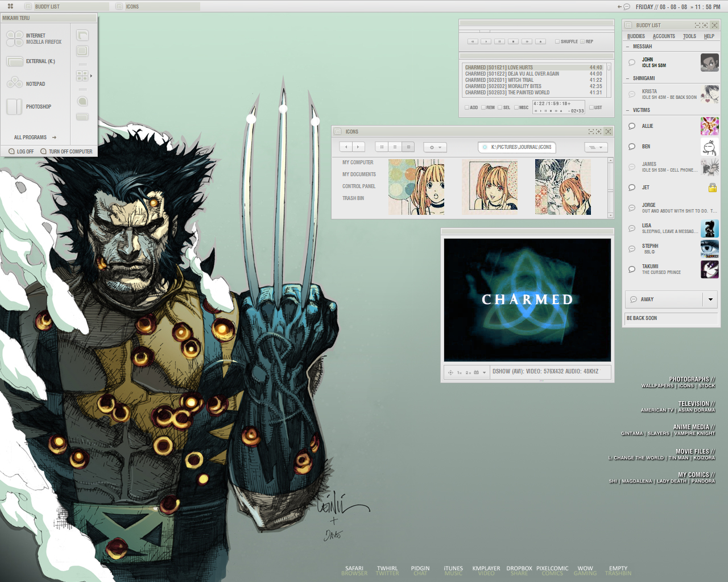Screen dimensions: 728x582
Task: Switch to Icons taskbar tab
Action: pos(157,6)
